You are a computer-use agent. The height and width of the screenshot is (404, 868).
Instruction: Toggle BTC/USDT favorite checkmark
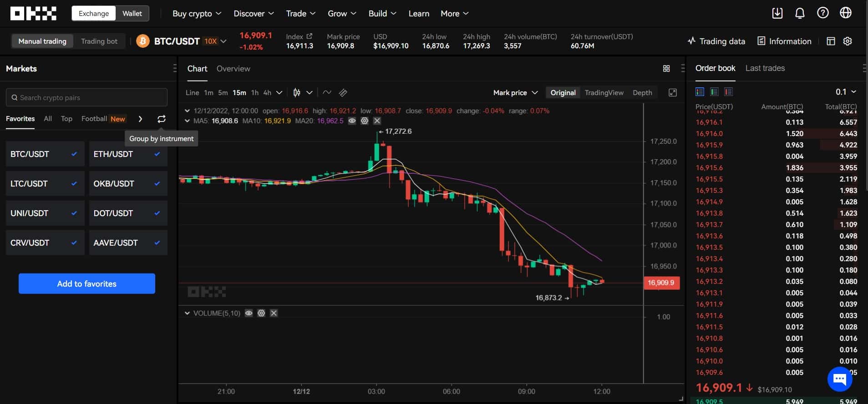coord(74,154)
